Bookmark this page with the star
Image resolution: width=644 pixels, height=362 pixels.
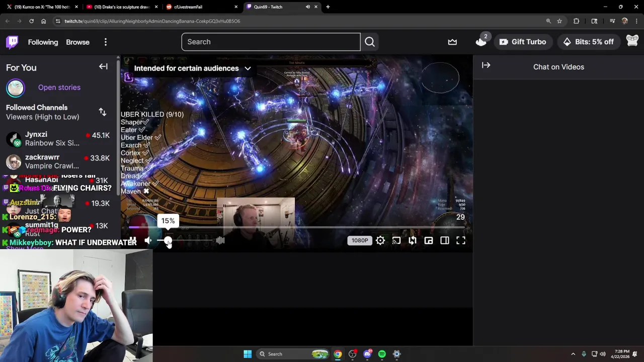pos(559,21)
